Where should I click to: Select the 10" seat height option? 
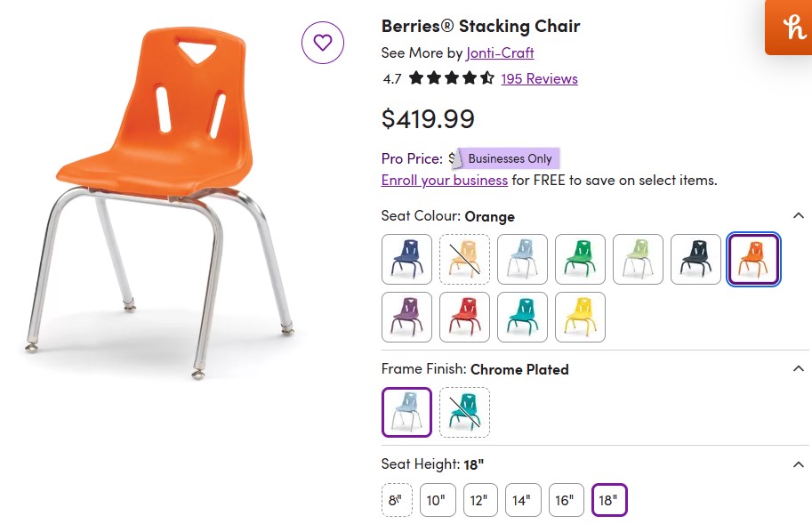[x=438, y=500]
